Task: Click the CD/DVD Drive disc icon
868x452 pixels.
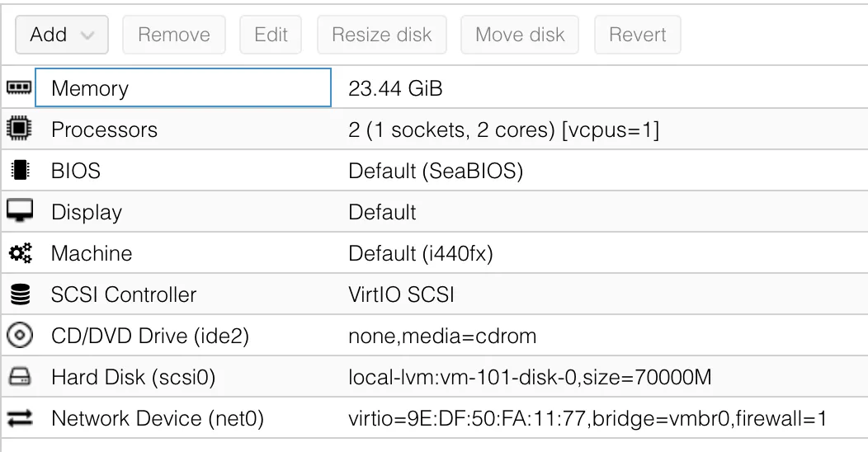Action: [18, 336]
